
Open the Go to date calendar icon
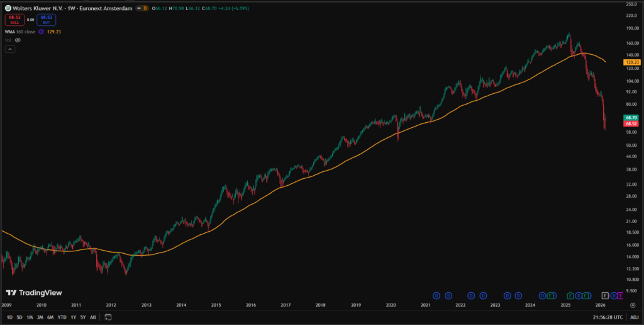coord(108,317)
